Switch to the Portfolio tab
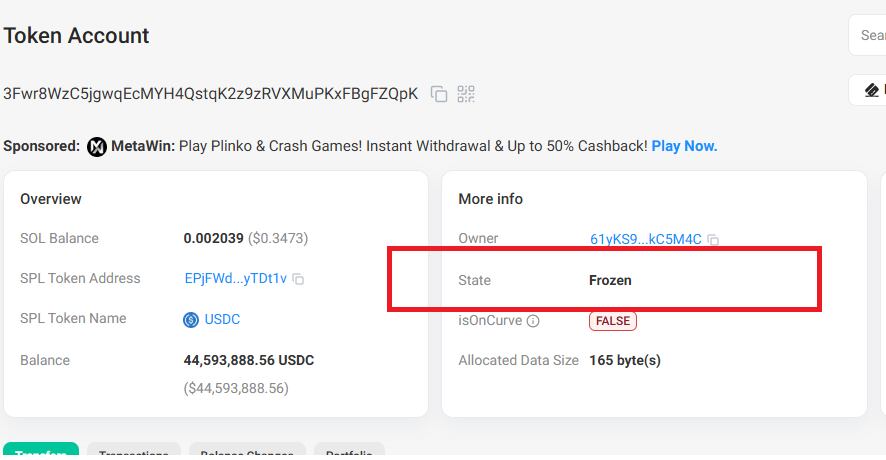The width and height of the screenshot is (886, 460). pos(349,451)
